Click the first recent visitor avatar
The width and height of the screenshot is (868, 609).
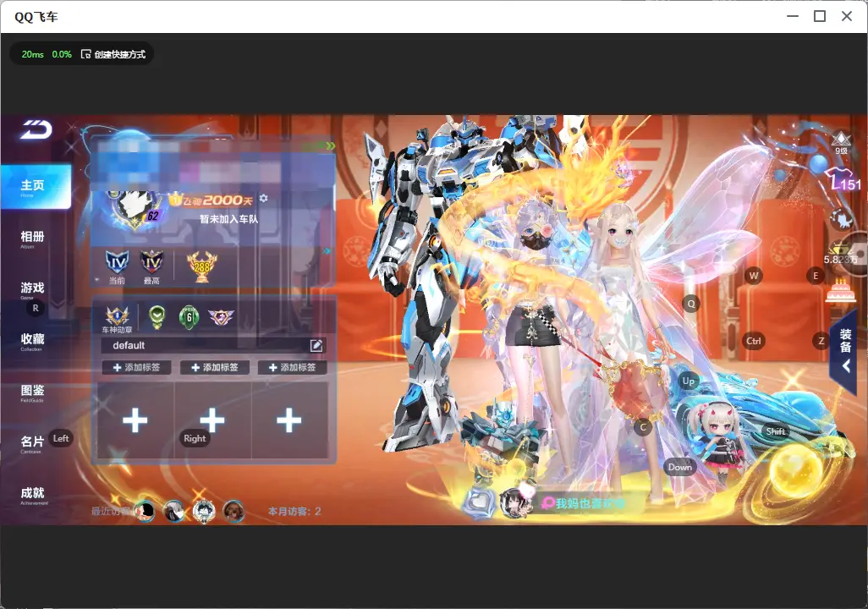(x=145, y=511)
